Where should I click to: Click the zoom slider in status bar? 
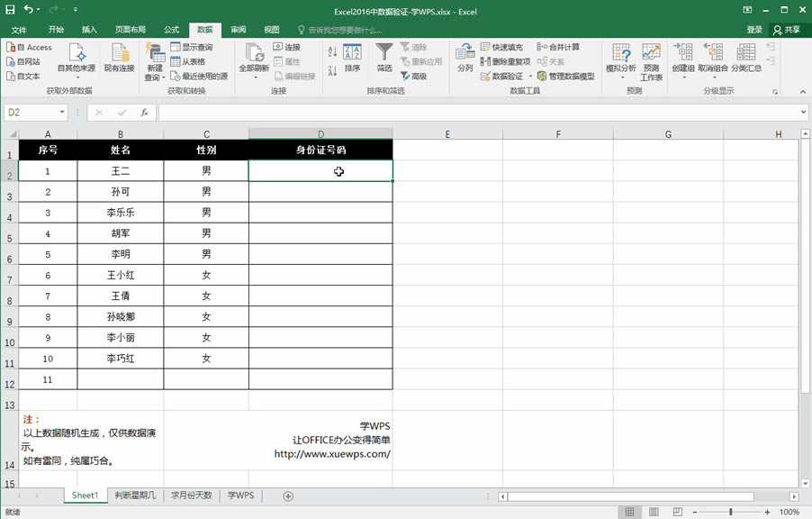tap(730, 512)
